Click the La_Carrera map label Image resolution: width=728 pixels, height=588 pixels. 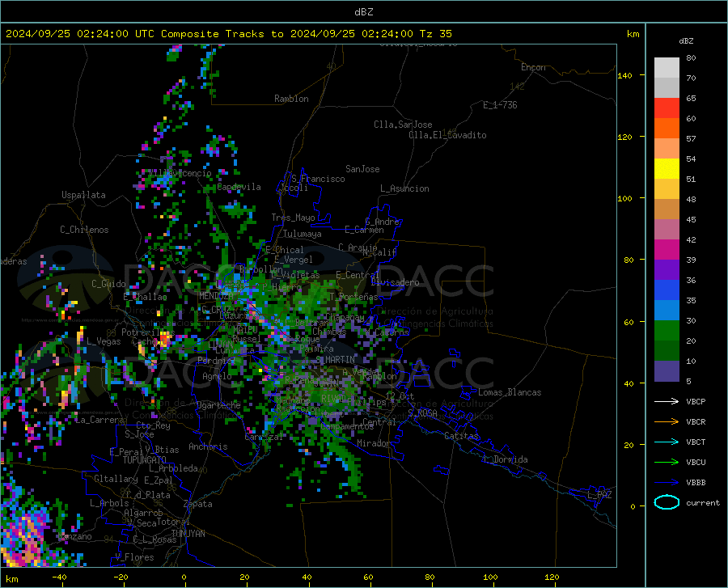tap(99, 420)
